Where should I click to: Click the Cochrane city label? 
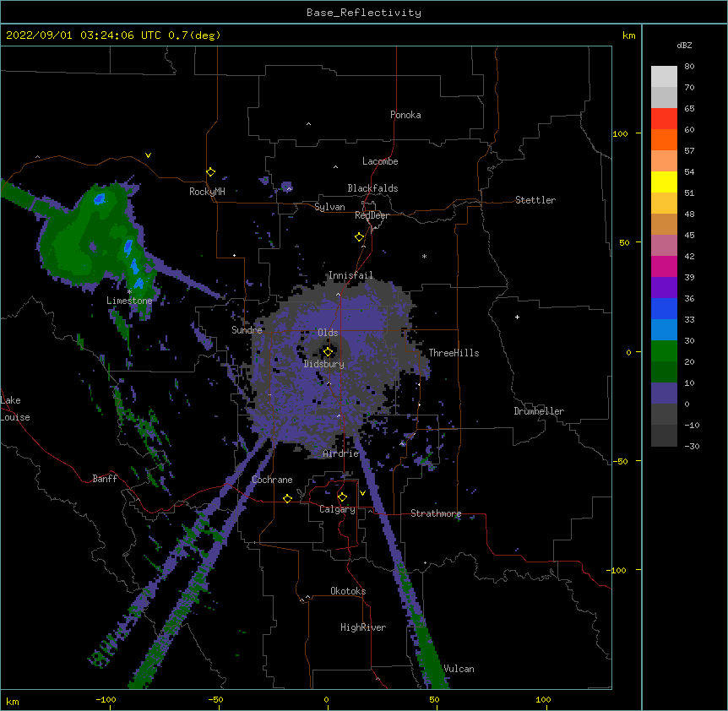tap(272, 480)
